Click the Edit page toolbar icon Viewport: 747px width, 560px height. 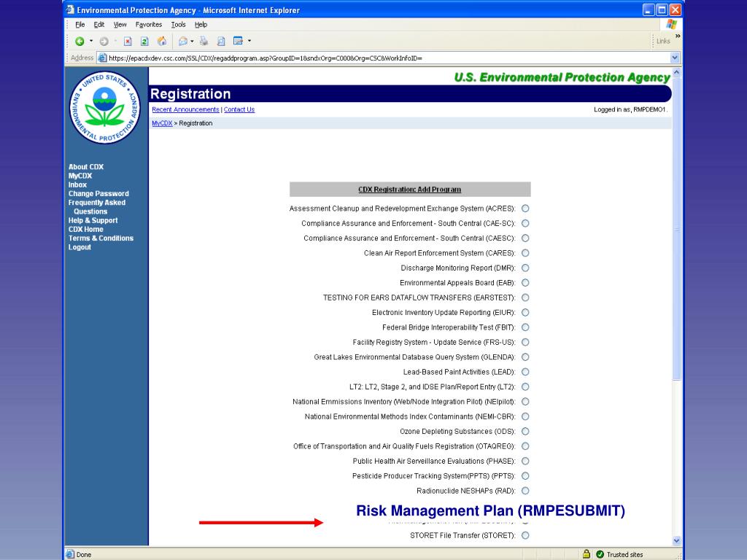(239, 41)
